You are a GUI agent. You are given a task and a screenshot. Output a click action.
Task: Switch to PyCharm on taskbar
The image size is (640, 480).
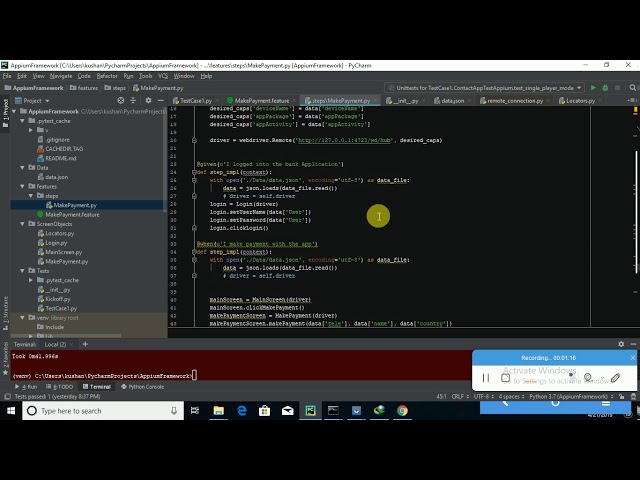[x=310, y=411]
